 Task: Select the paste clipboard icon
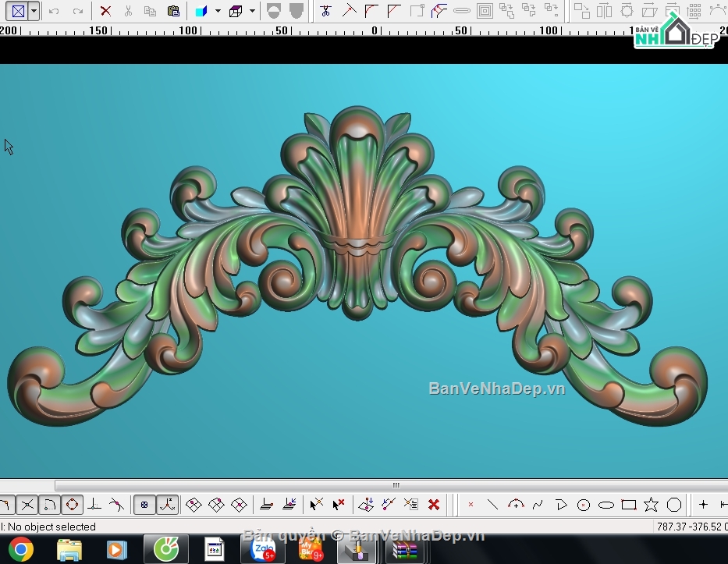[x=173, y=11]
